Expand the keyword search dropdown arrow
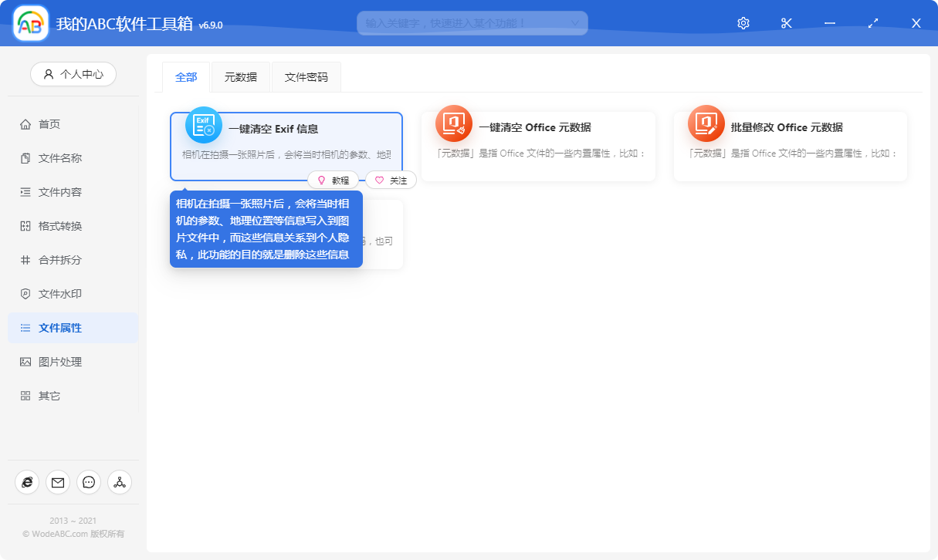The height and width of the screenshot is (560, 938). tap(575, 23)
